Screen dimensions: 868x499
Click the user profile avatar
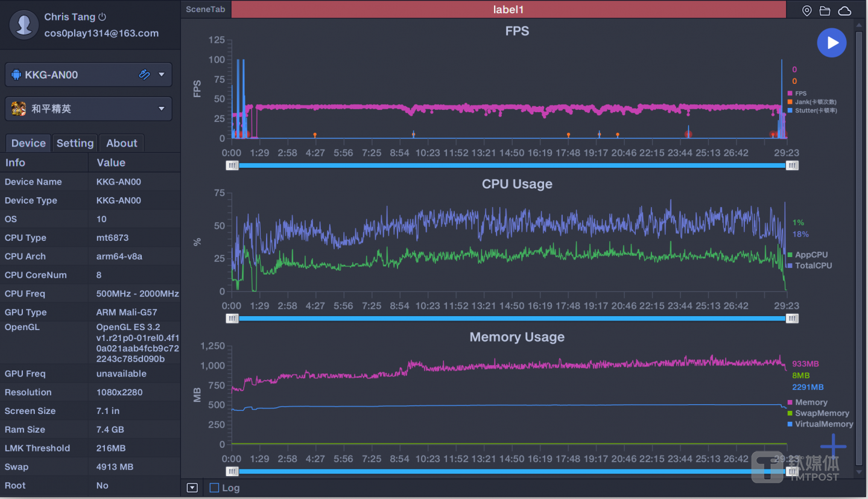24,25
